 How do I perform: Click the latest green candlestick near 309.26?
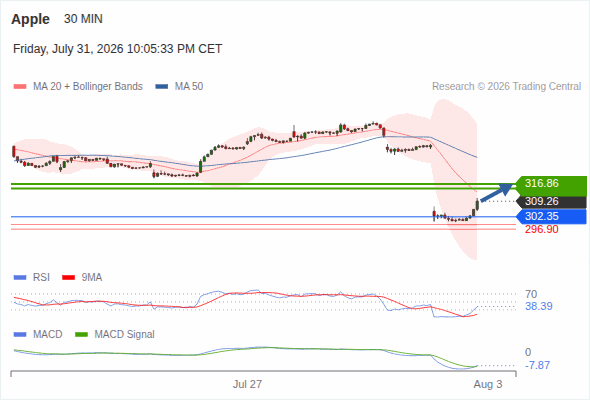(477, 205)
